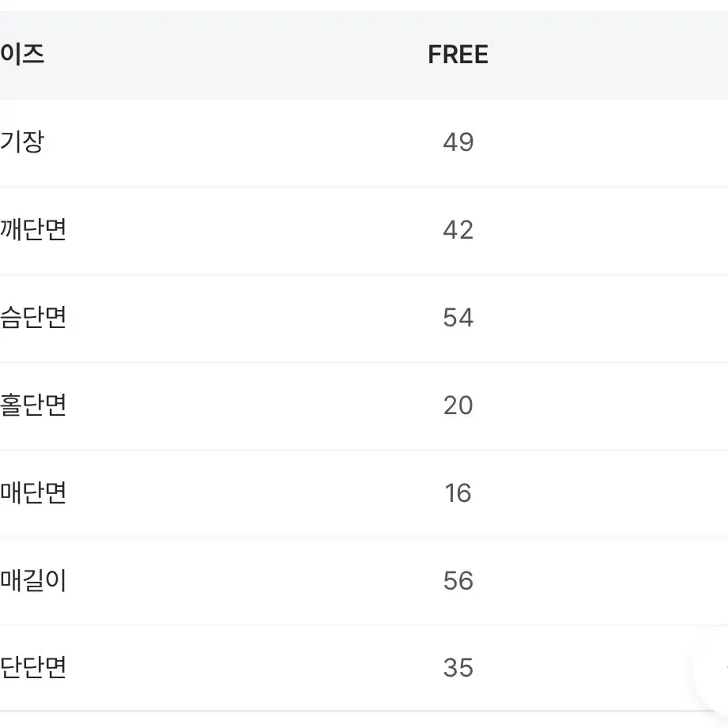Click the 암홀단면 row label
Image resolution: width=728 pixels, height=728 pixels.
[33, 405]
